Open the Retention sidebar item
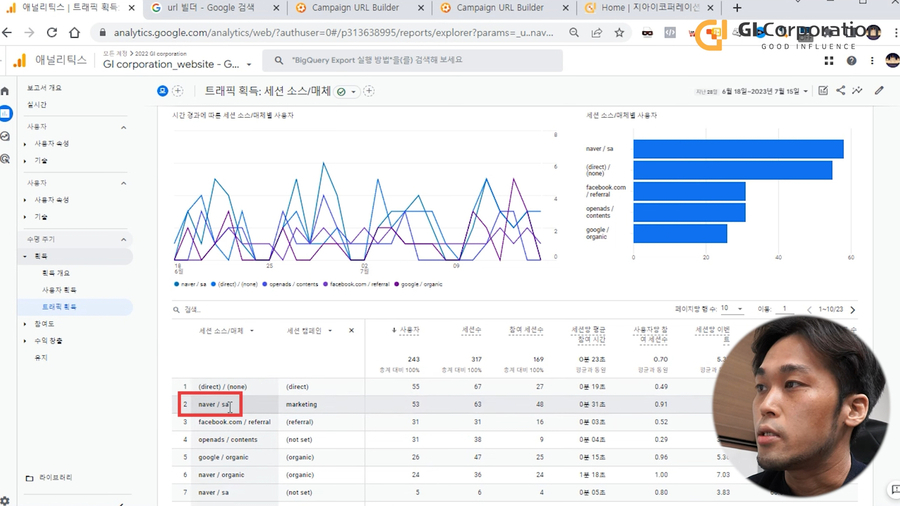 41,357
